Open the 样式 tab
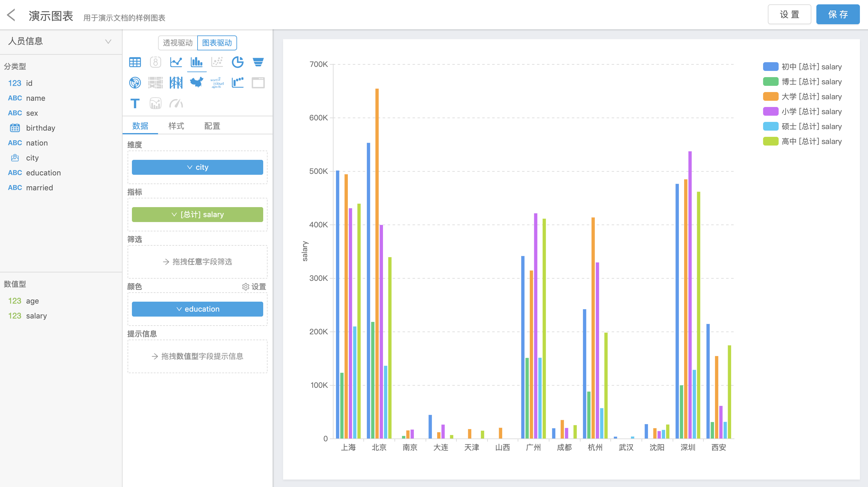Viewport: 868px width, 487px height. (176, 126)
